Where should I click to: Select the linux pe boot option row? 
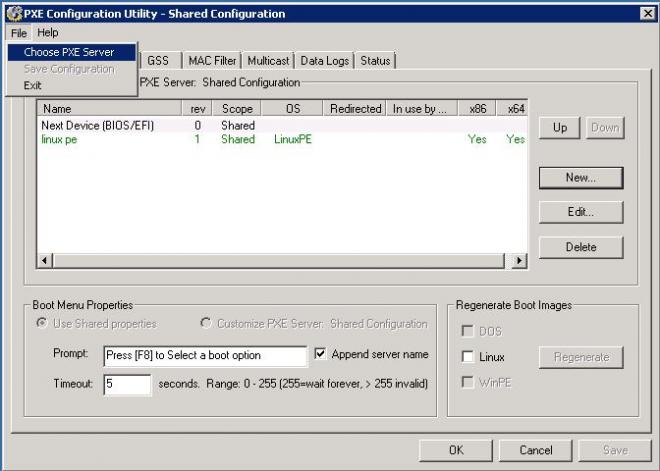282,139
